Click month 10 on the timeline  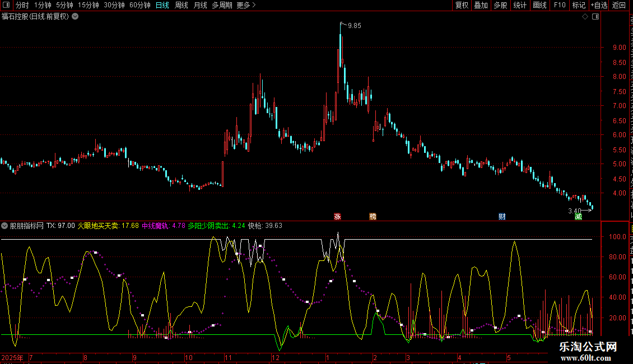coord(189,357)
